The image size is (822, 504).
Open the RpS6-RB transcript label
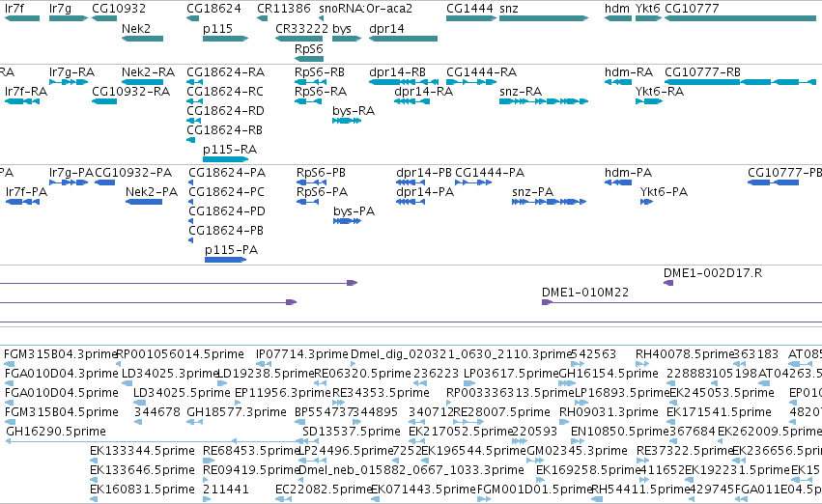point(320,71)
